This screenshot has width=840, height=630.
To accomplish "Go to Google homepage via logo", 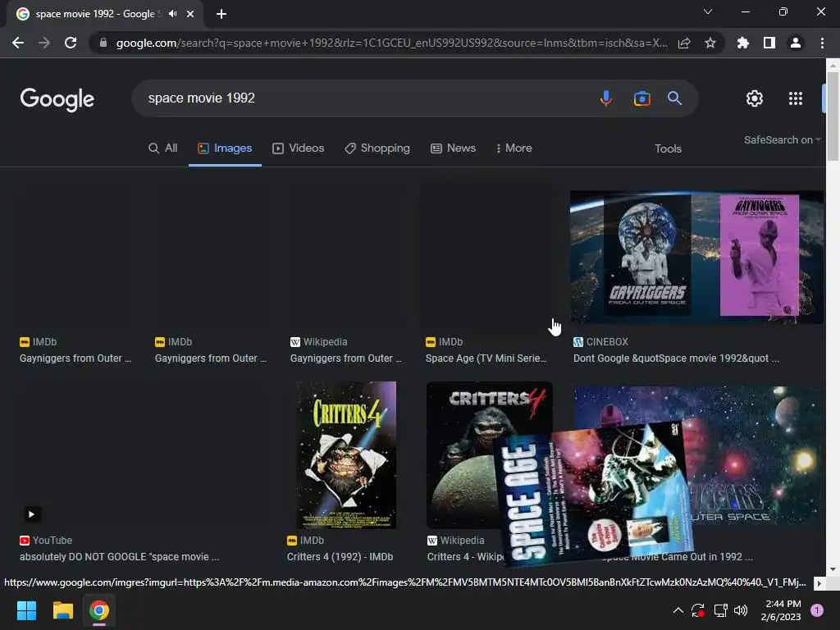I will [x=57, y=99].
